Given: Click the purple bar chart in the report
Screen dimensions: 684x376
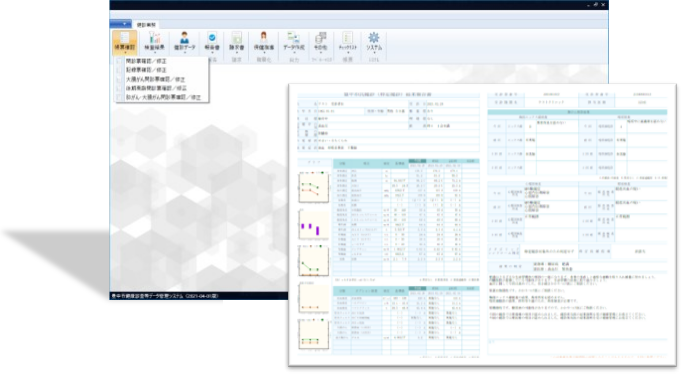Looking at the screenshot, I should click(x=314, y=225).
